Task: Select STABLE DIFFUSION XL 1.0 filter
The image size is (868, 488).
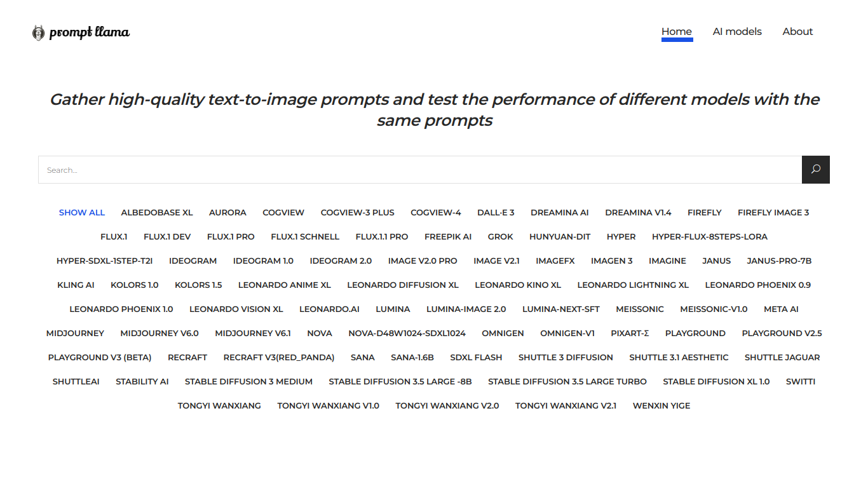Action: pos(716,382)
